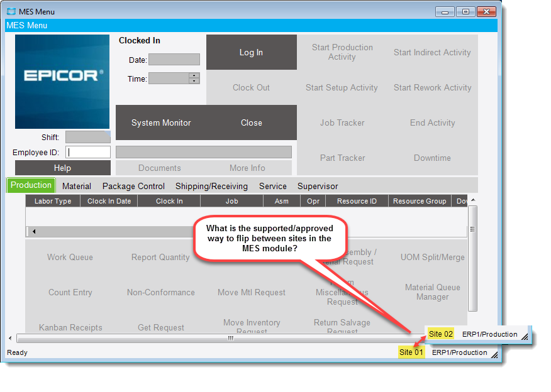The image size is (551, 392).
Task: Click the Job column header
Action: pos(232,201)
